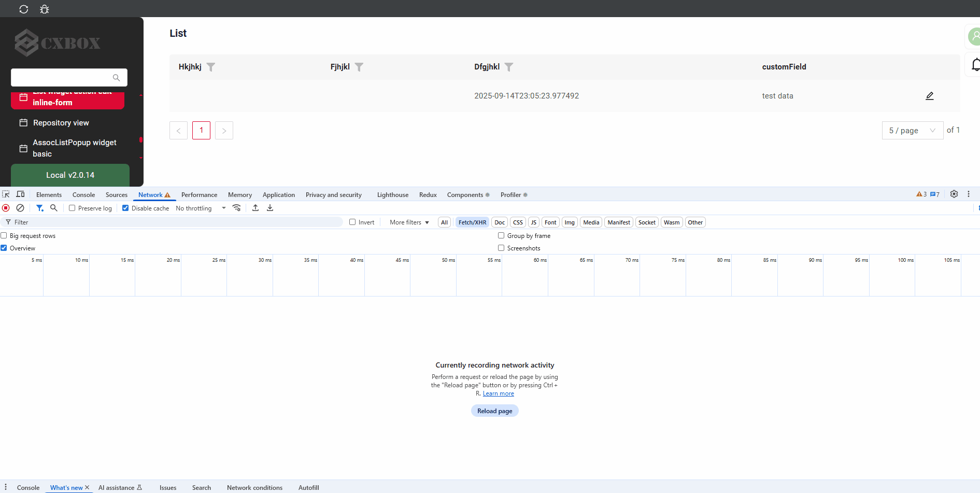Click the Reload page button

pyautogui.click(x=494, y=411)
